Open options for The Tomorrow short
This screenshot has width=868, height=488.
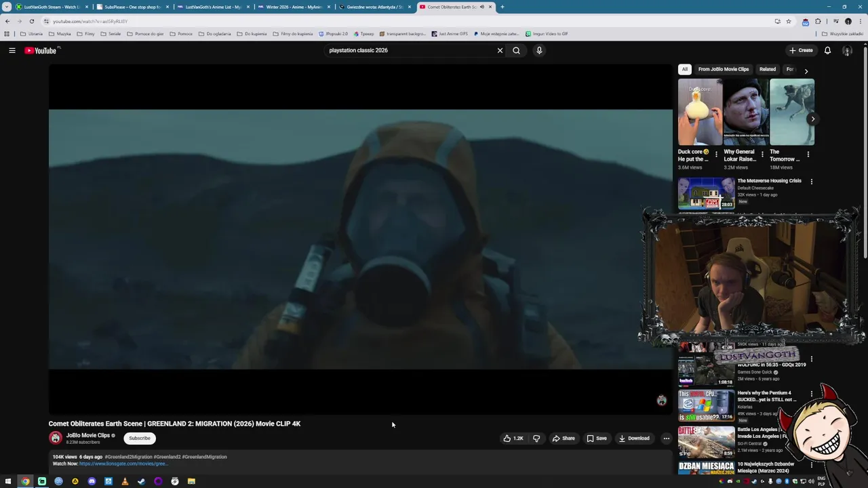(808, 155)
